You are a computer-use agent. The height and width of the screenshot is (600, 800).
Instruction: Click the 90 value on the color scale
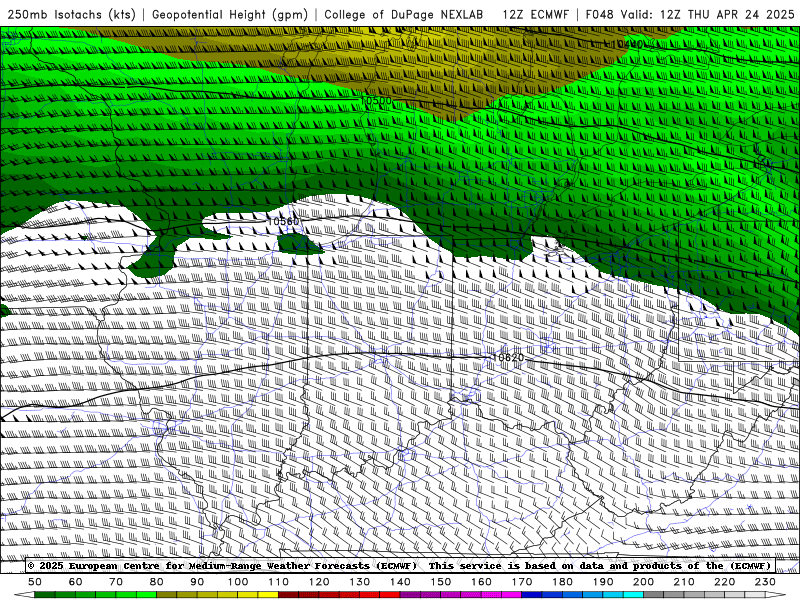tap(197, 582)
